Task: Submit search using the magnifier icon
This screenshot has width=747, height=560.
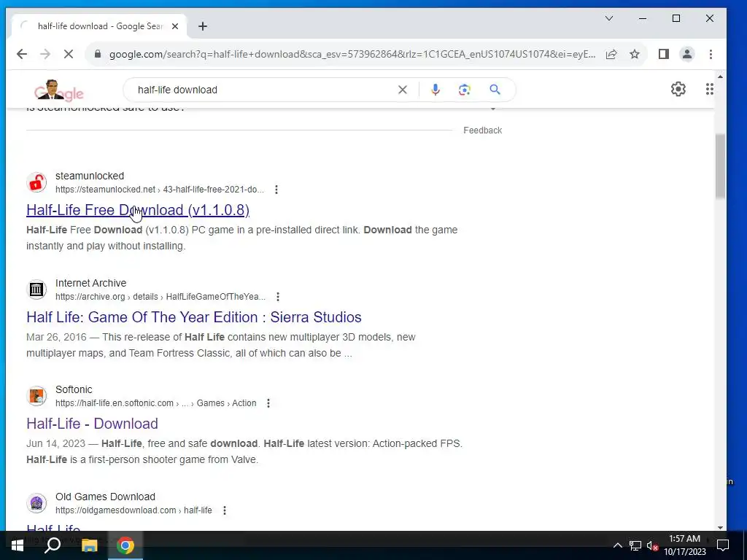Action: [495, 90]
